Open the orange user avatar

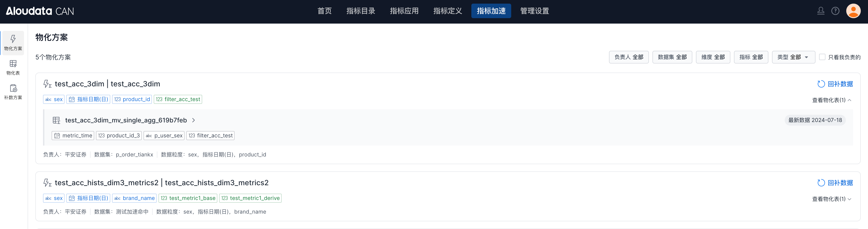(853, 11)
